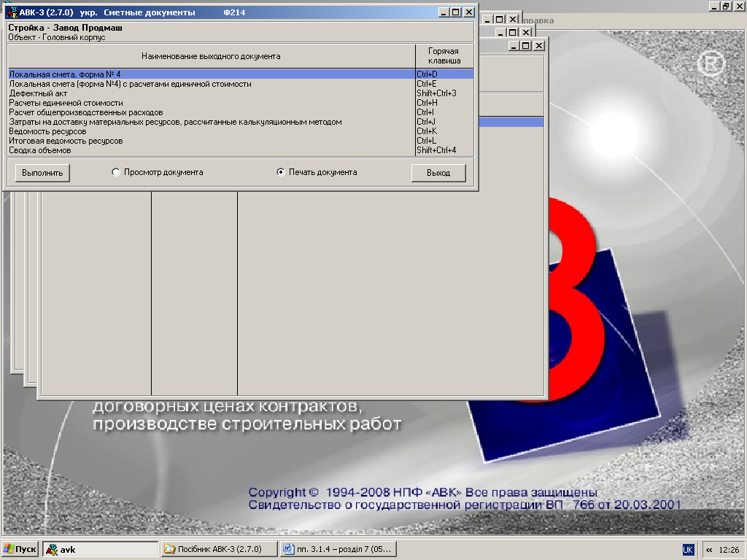Click 'Горячая клавиша' column header
This screenshot has width=747, height=560.
coord(444,56)
